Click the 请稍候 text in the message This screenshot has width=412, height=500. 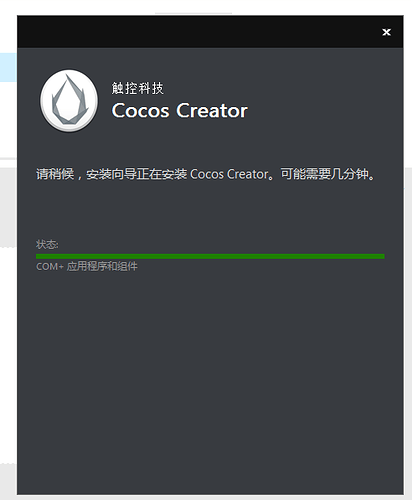tap(55, 174)
